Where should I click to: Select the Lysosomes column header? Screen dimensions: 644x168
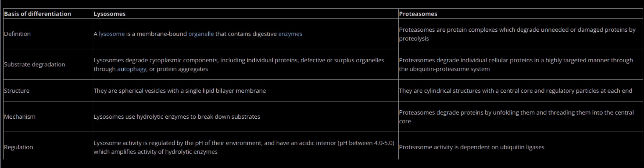110,14
